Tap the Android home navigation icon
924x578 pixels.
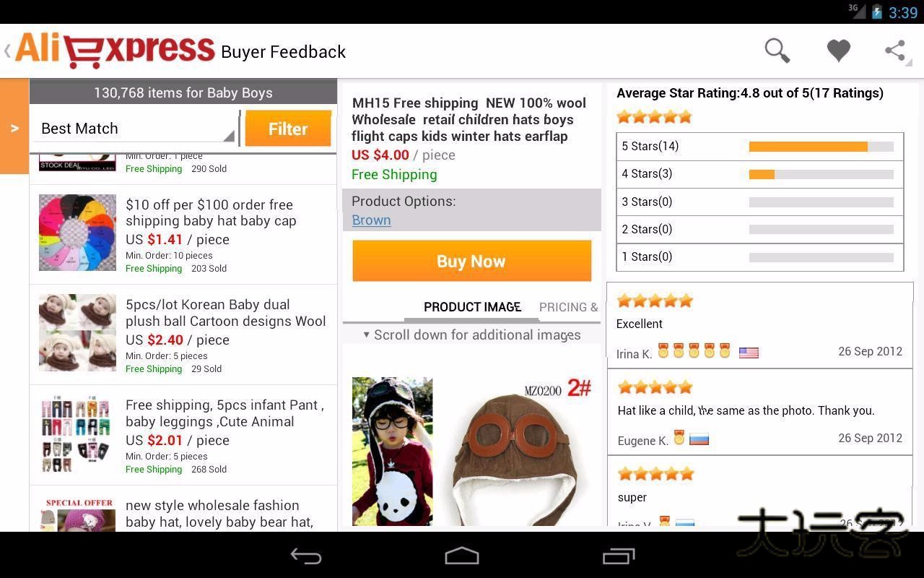point(462,556)
